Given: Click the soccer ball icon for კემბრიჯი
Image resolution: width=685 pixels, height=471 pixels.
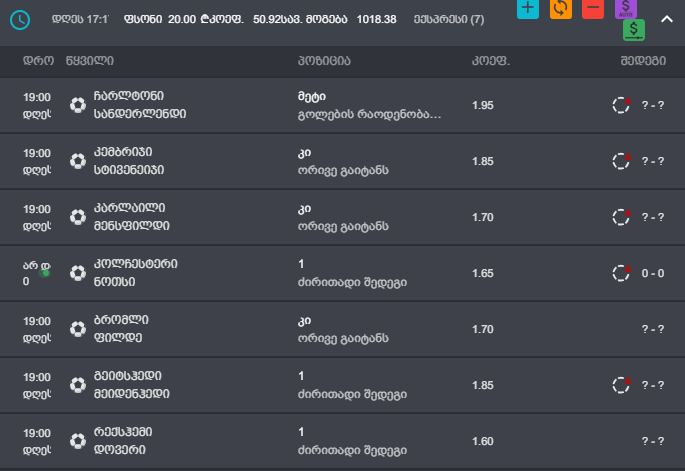Looking at the screenshot, I should pos(78,161).
